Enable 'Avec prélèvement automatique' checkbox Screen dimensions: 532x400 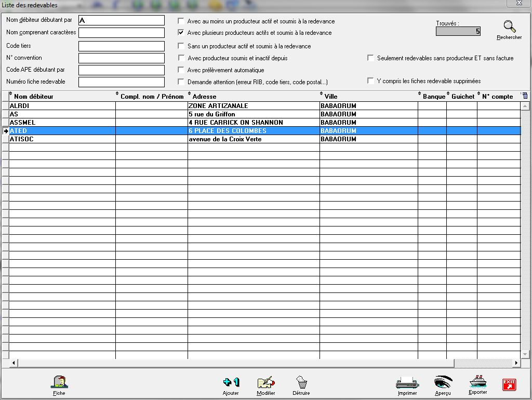pos(181,70)
